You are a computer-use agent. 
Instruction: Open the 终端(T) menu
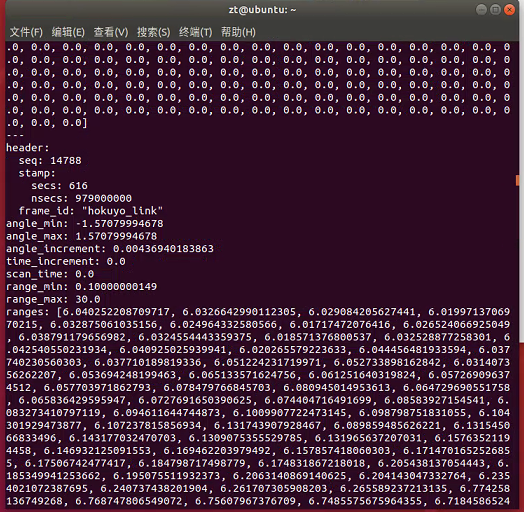coord(195,32)
